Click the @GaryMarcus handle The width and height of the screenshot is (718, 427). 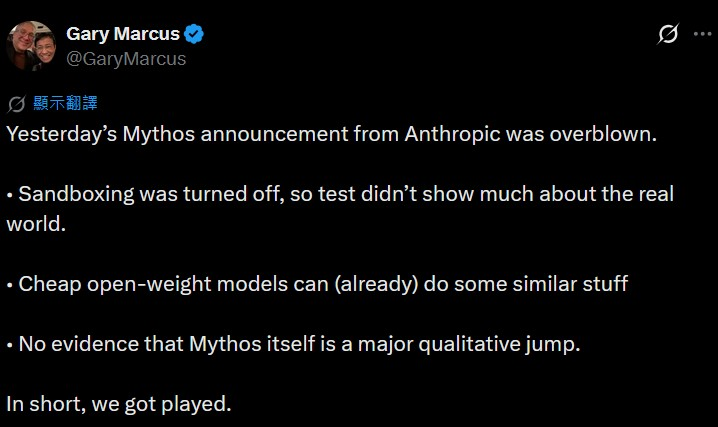coord(126,59)
